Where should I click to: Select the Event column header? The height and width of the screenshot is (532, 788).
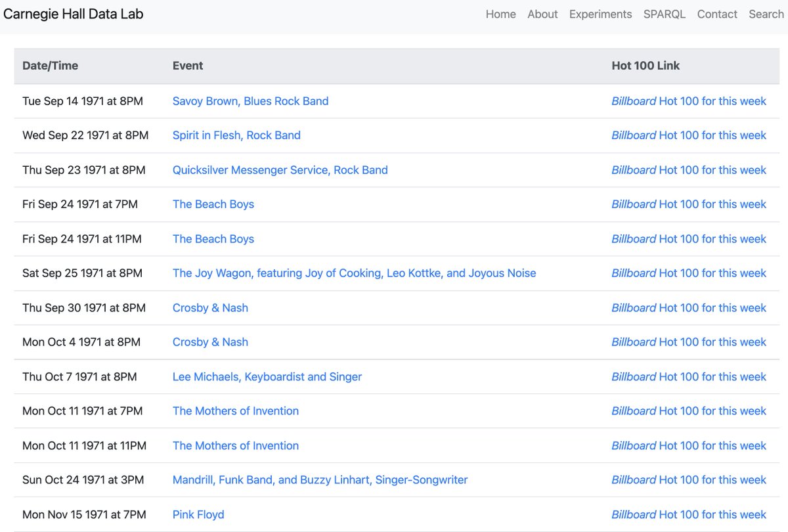coord(188,66)
